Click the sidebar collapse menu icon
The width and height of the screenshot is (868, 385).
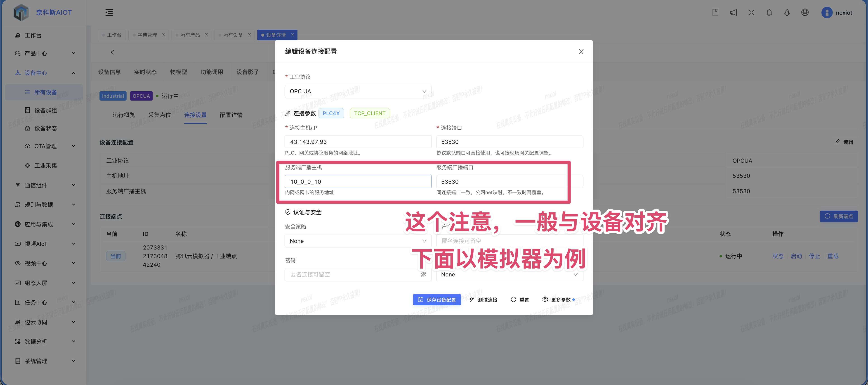[x=109, y=12]
